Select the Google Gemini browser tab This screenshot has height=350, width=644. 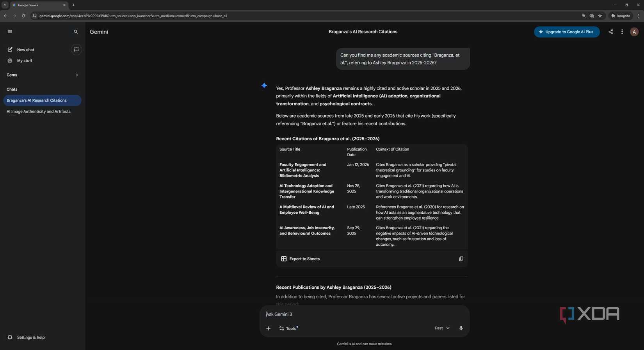[38, 5]
